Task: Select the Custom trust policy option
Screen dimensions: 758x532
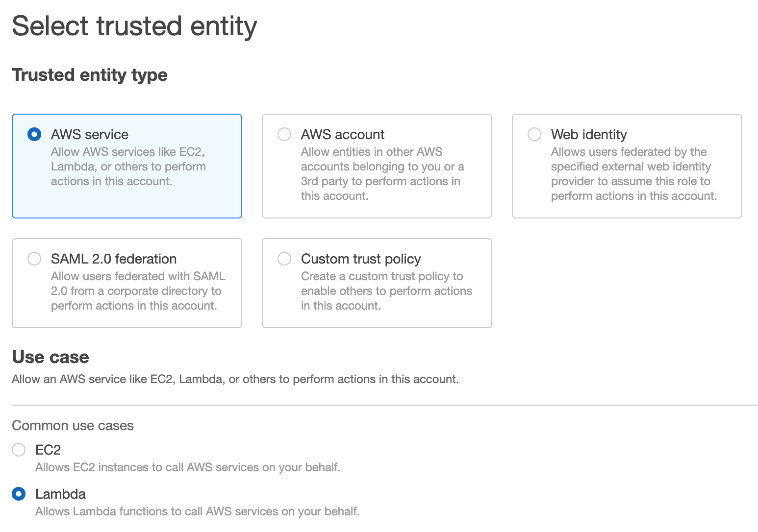Action: [x=284, y=259]
